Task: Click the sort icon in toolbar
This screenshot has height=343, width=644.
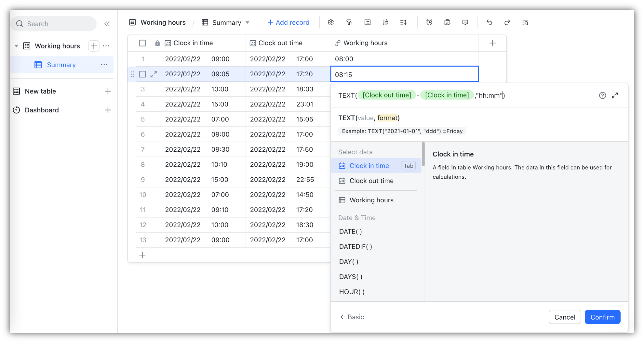Action: tap(385, 22)
